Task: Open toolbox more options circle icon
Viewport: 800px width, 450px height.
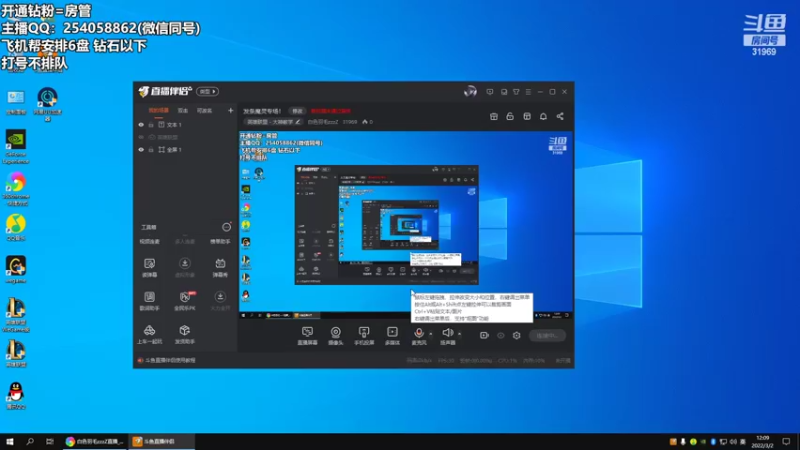Action: point(226,227)
